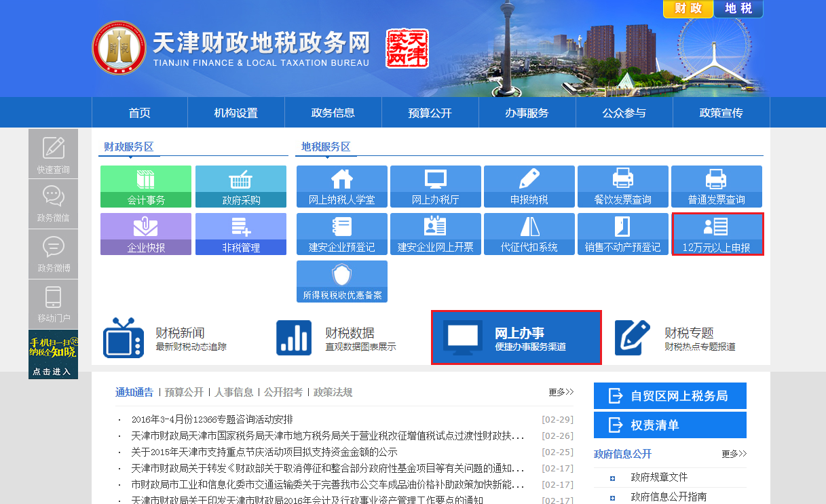Select the 政策法规 news tab
826x504 pixels.
click(333, 392)
